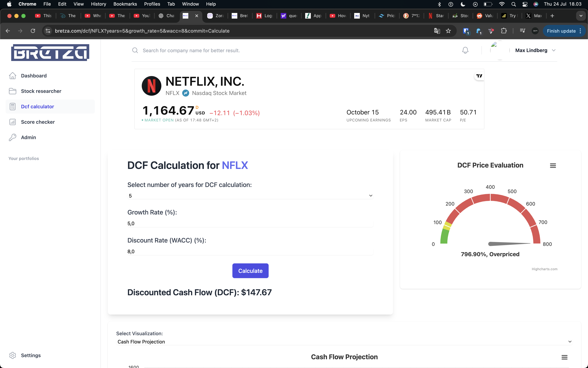Screen dimensions: 588x368
Task: Open Stock researcher in the sidebar
Action: (50, 91)
